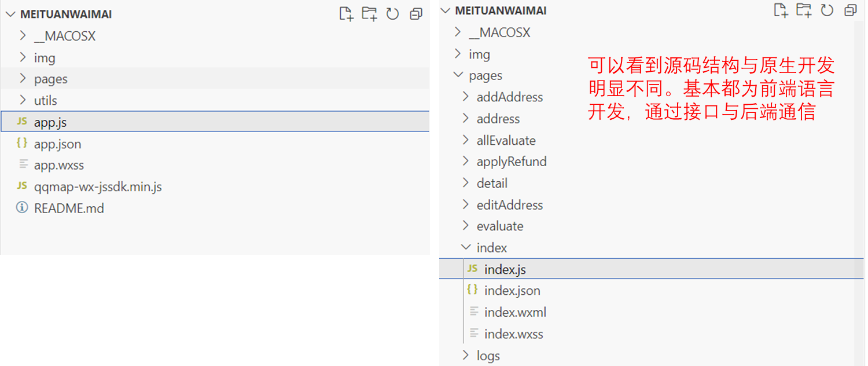868x366 pixels.
Task: Select 'pages' folder name in left explorer
Action: [51, 79]
